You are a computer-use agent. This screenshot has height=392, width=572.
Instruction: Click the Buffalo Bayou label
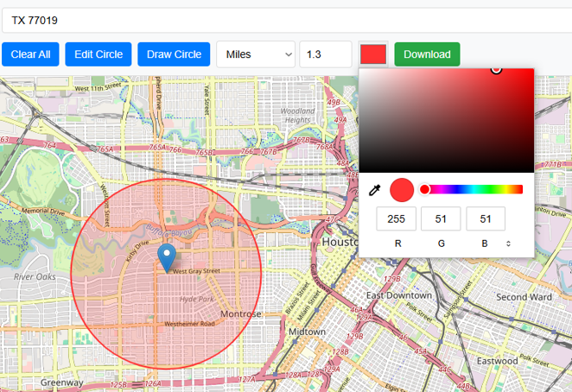(x=168, y=231)
